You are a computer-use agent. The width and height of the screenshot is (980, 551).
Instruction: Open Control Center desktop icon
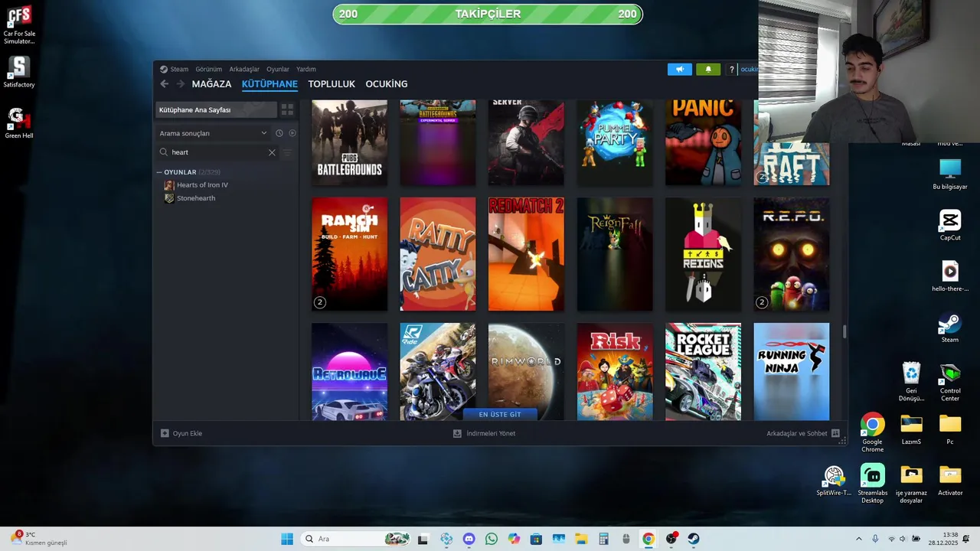(950, 382)
